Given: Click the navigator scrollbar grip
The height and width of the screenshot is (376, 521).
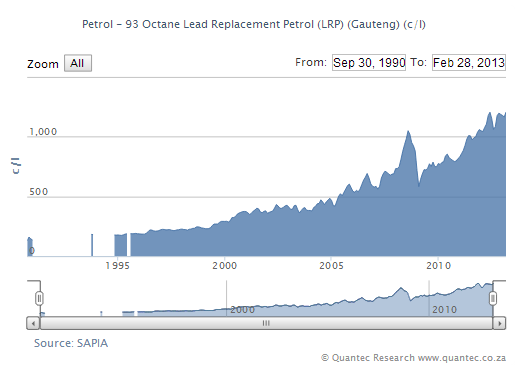Looking at the screenshot, I should [x=266, y=323].
